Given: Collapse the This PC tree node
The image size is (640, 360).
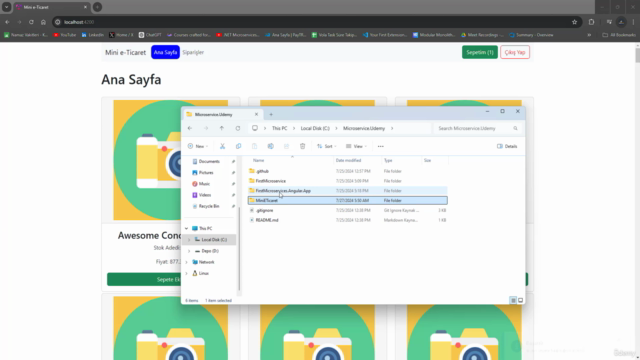Looking at the screenshot, I should click(187, 229).
